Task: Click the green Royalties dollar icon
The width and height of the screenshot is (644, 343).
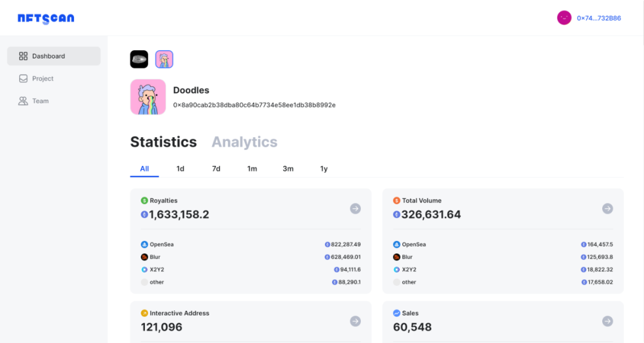Action: 144,200
